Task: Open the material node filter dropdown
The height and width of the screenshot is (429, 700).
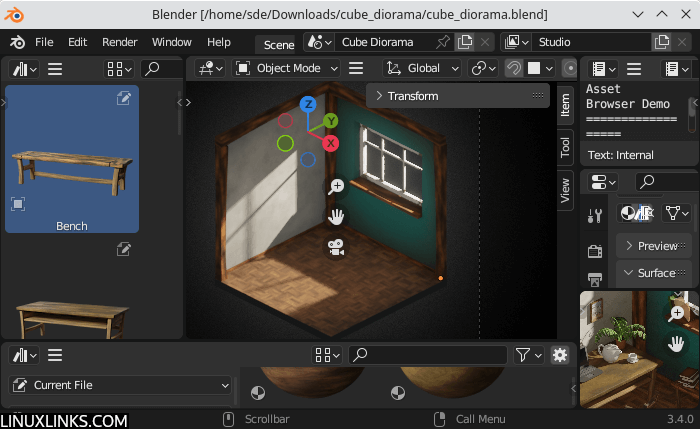Action: click(676, 213)
